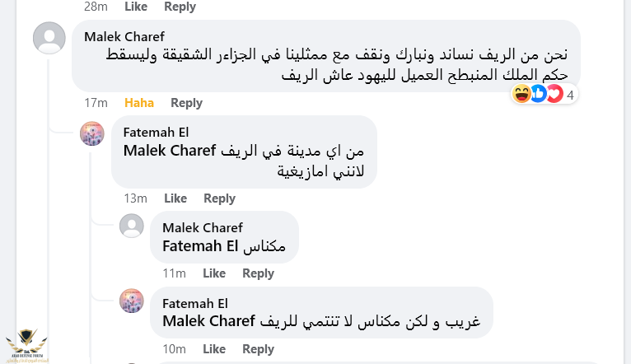Image resolution: width=631 pixels, height=364 pixels.
Task: Reply to the 11m-old Malek Charef comment
Action: click(x=258, y=273)
